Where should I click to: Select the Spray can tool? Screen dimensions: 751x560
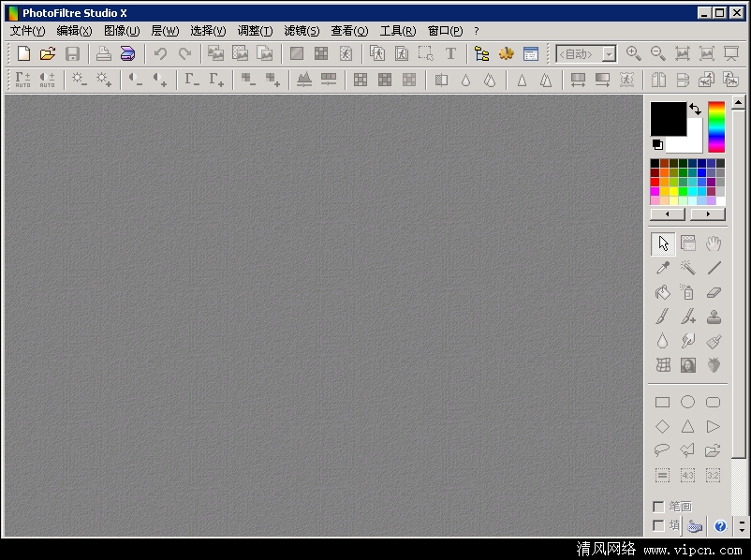click(x=687, y=292)
